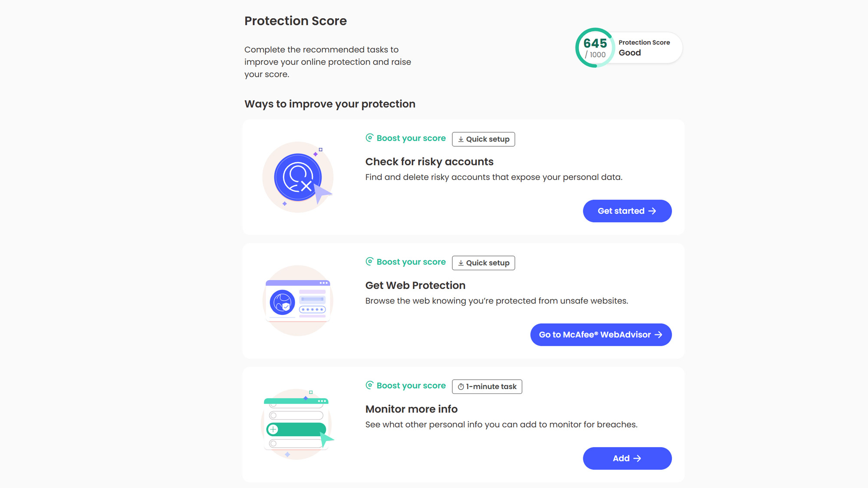Click Ways to improve your protection heading
Image resolution: width=868 pixels, height=488 pixels.
(x=330, y=104)
